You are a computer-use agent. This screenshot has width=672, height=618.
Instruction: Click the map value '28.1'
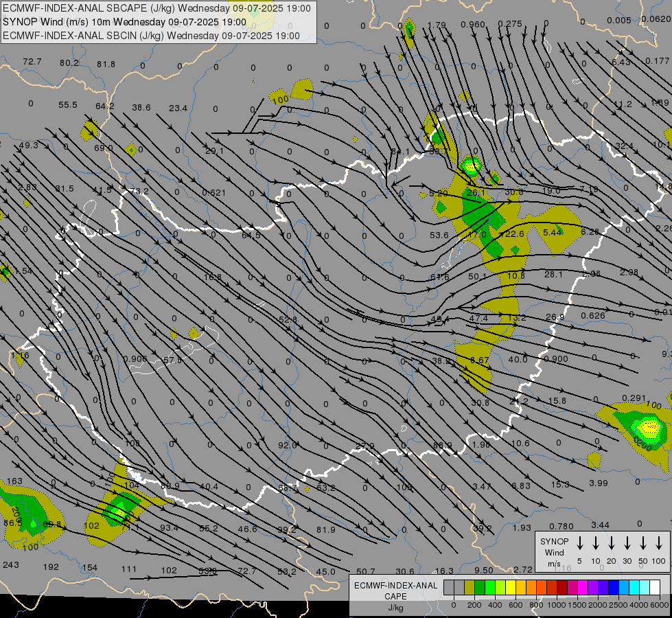coord(553,274)
